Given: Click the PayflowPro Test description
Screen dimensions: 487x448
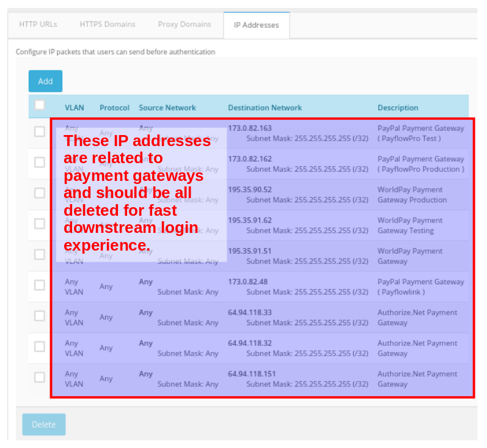Looking at the screenshot, I should click(421, 134).
